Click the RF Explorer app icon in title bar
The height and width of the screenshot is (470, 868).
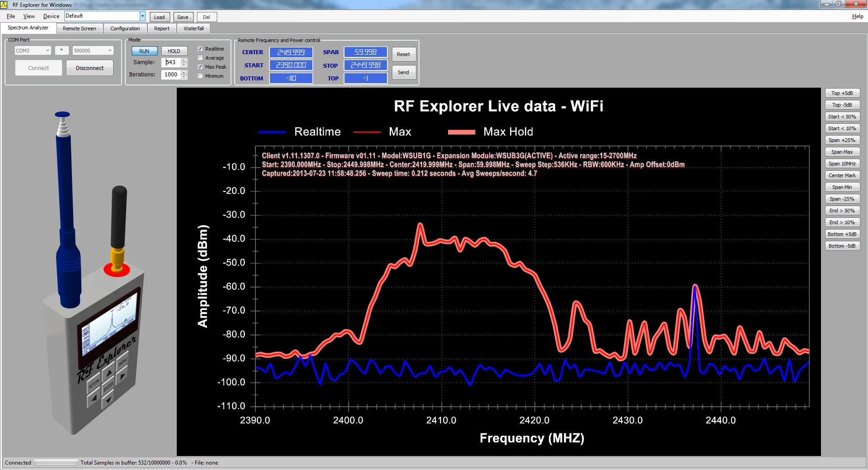click(x=4, y=5)
